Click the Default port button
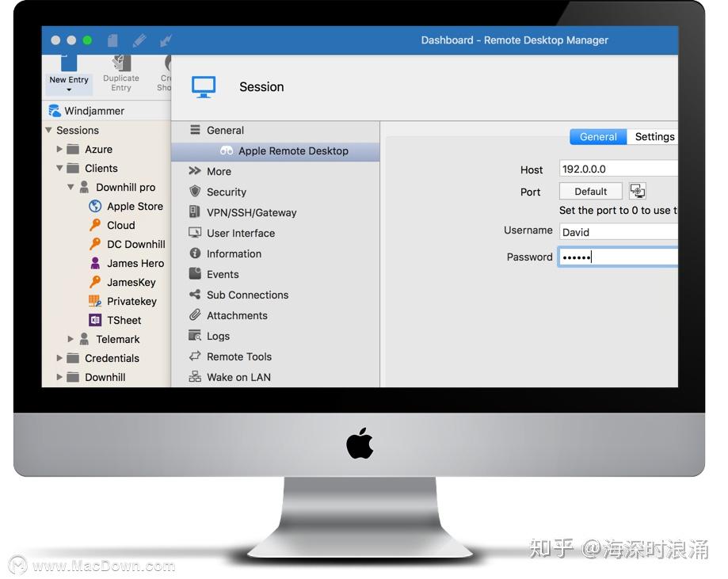 pyautogui.click(x=590, y=191)
